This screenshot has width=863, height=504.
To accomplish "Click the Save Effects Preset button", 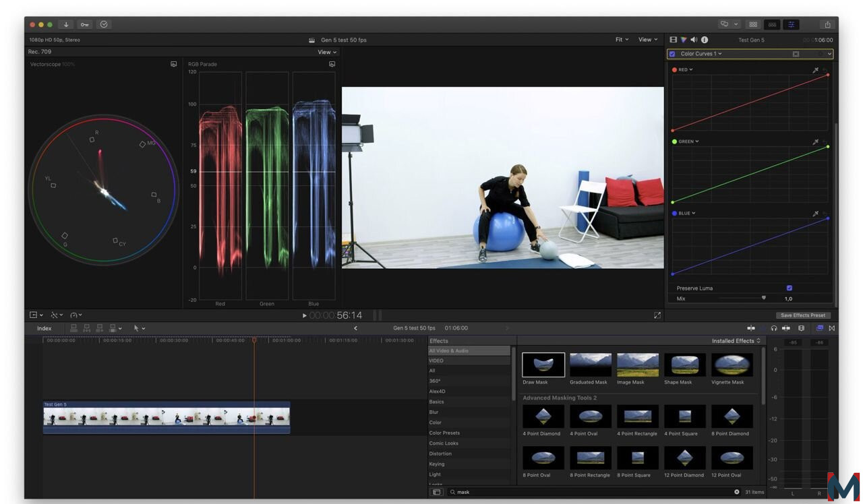I will click(803, 315).
